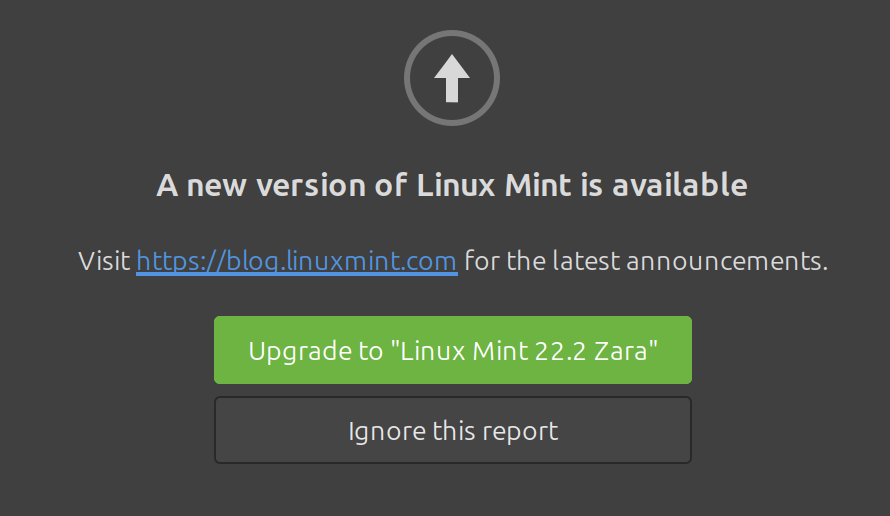Start the upgrade using the green button
890x516 pixels.
click(452, 350)
